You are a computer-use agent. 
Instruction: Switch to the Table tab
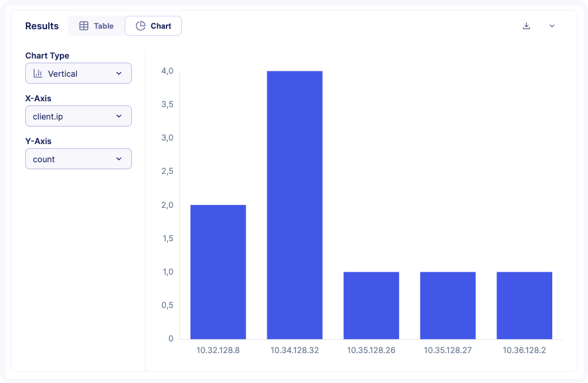point(97,26)
